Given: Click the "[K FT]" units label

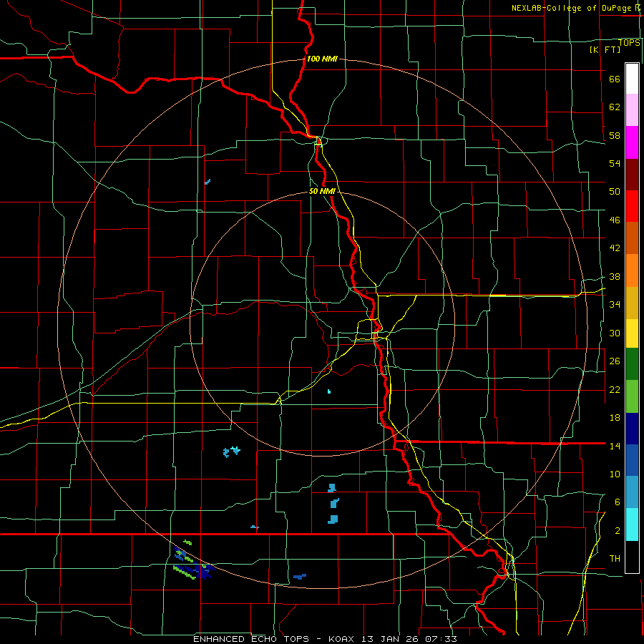Looking at the screenshot, I should [605, 49].
